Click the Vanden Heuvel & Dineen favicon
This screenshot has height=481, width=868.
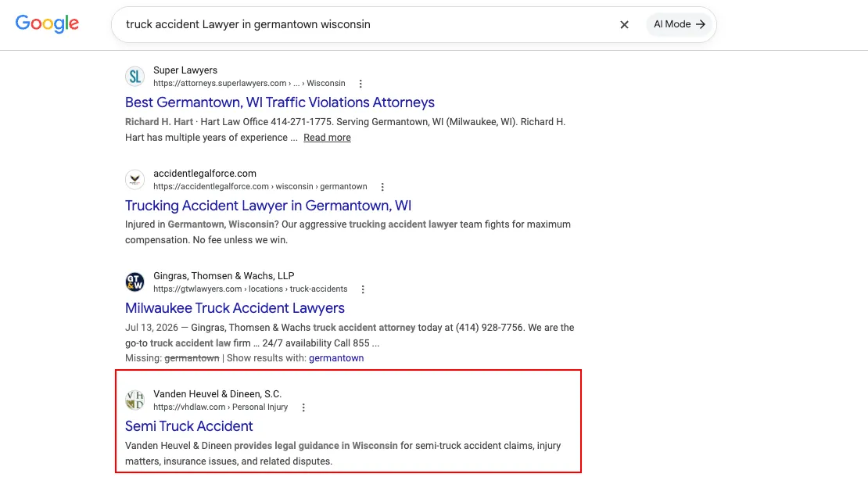click(x=135, y=400)
